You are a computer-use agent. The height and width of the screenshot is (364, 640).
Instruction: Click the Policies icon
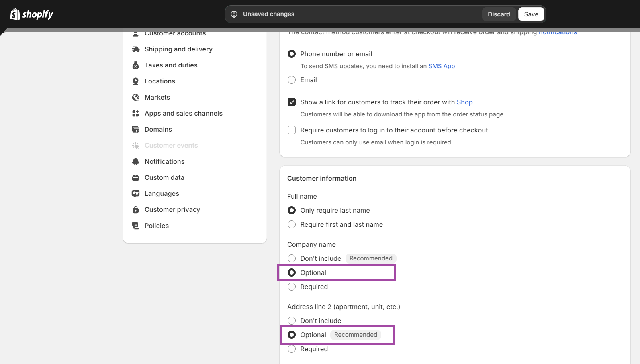pyautogui.click(x=136, y=226)
